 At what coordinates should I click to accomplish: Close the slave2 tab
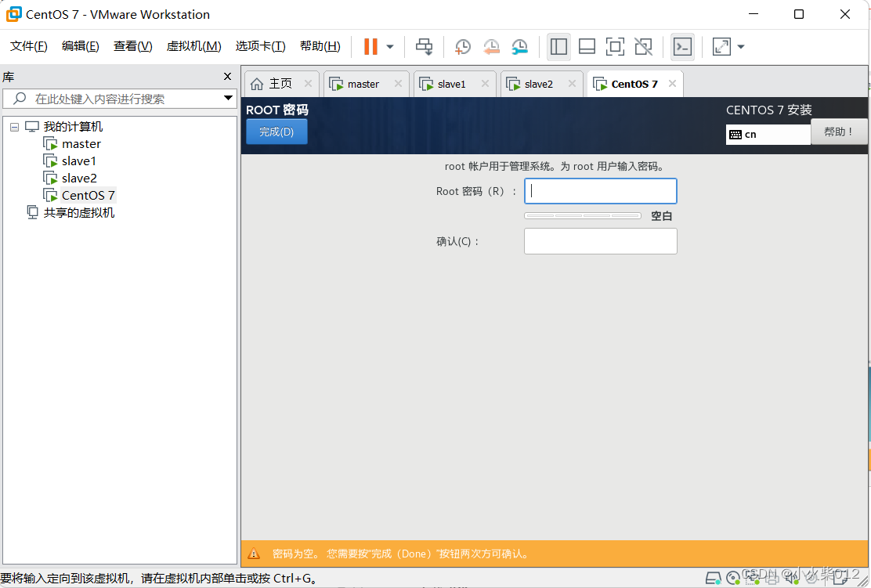(x=572, y=83)
